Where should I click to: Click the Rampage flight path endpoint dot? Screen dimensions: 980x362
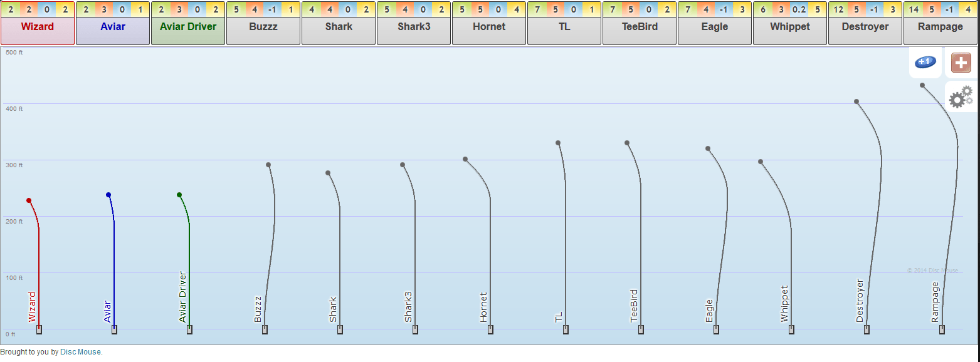(924, 85)
